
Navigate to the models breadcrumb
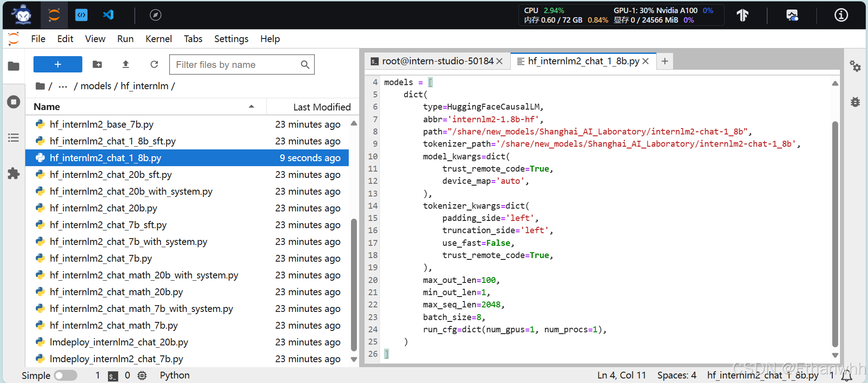(96, 86)
